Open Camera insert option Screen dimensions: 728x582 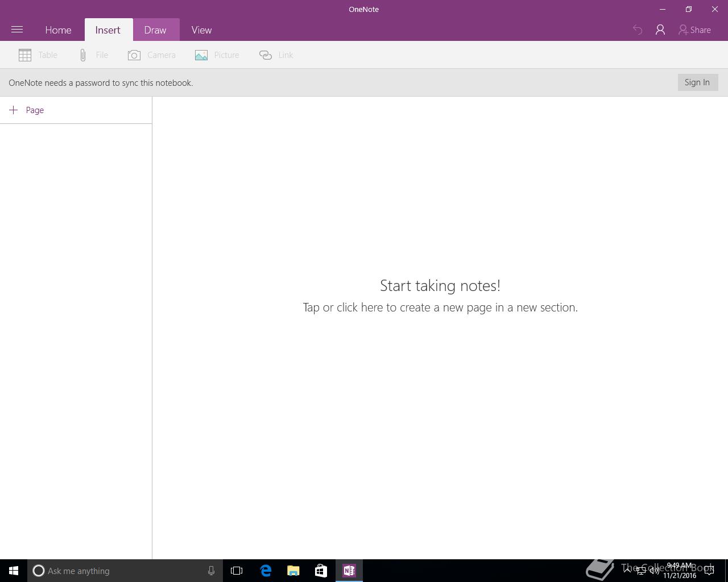[152, 55]
